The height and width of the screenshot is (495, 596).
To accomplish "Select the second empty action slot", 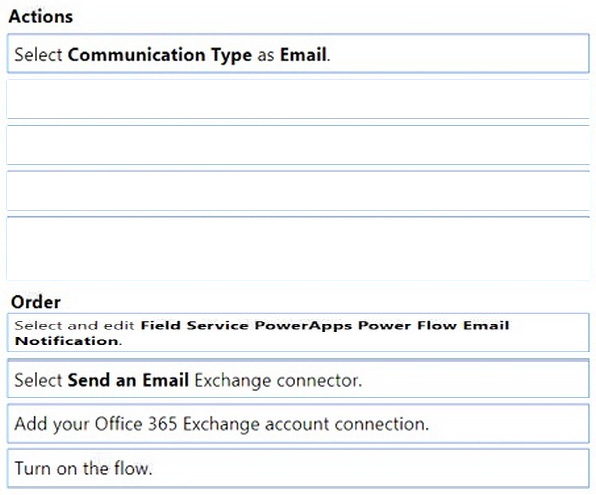I will 298,145.
